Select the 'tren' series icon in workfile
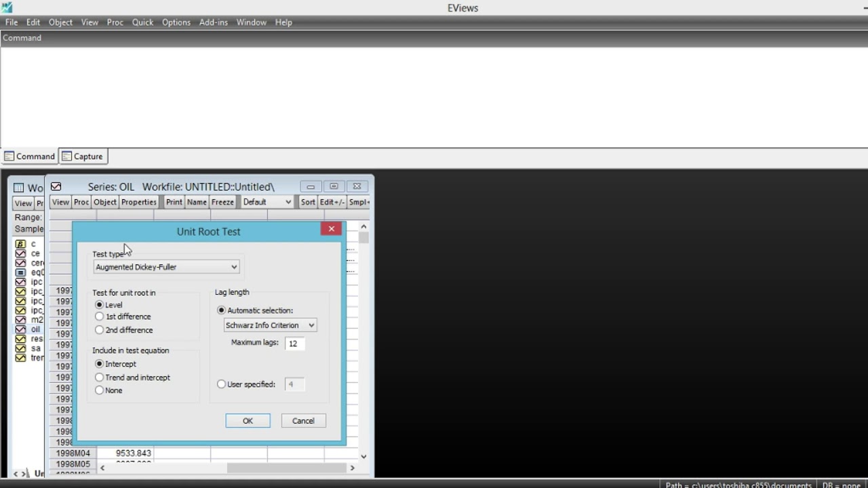The width and height of the screenshot is (868, 488). tap(20, 358)
